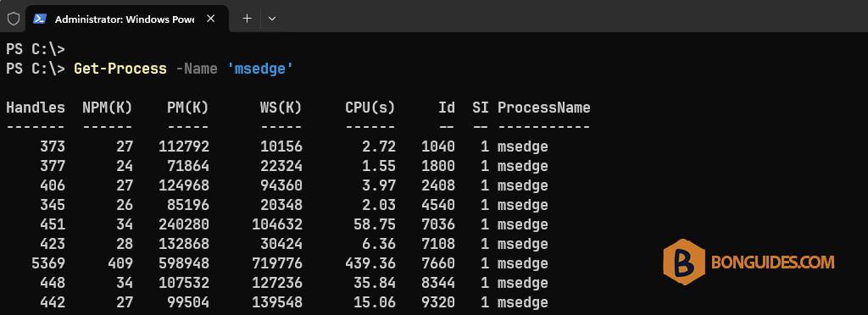Click the CPU value 6.36
868x315 pixels.
click(x=379, y=244)
